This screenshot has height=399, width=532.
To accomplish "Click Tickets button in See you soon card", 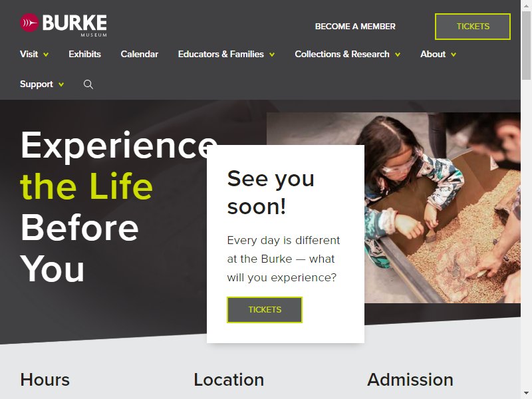I will 265,310.
